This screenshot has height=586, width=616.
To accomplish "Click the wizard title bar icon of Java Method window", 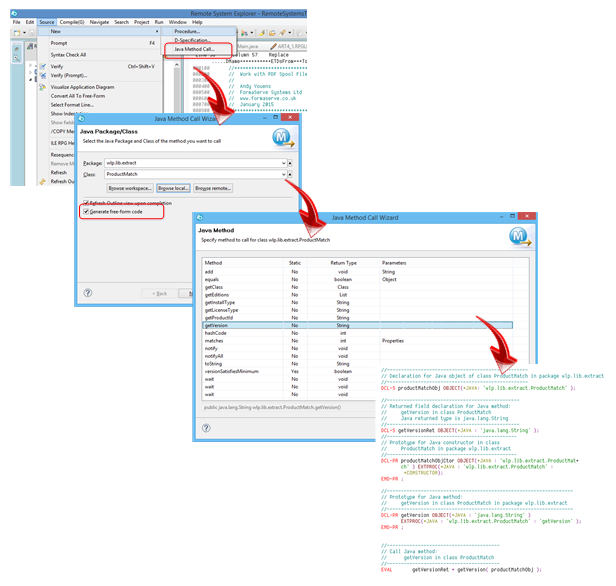I will (x=204, y=216).
